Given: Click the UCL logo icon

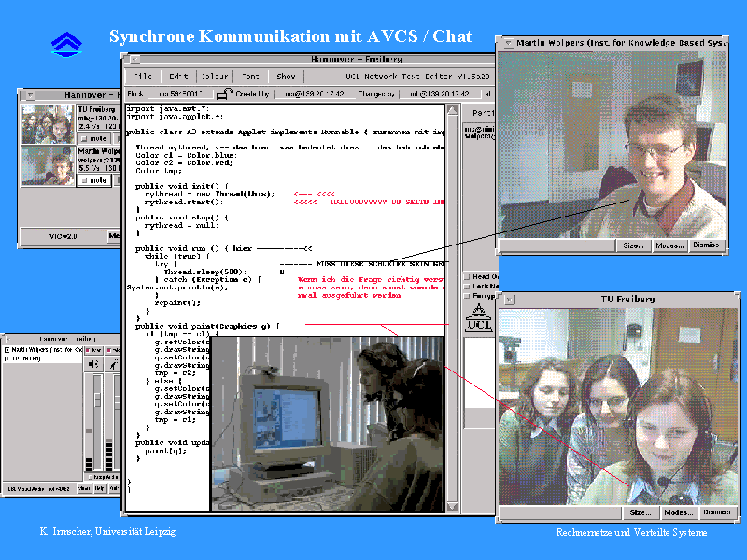Looking at the screenshot, I should coord(479,318).
